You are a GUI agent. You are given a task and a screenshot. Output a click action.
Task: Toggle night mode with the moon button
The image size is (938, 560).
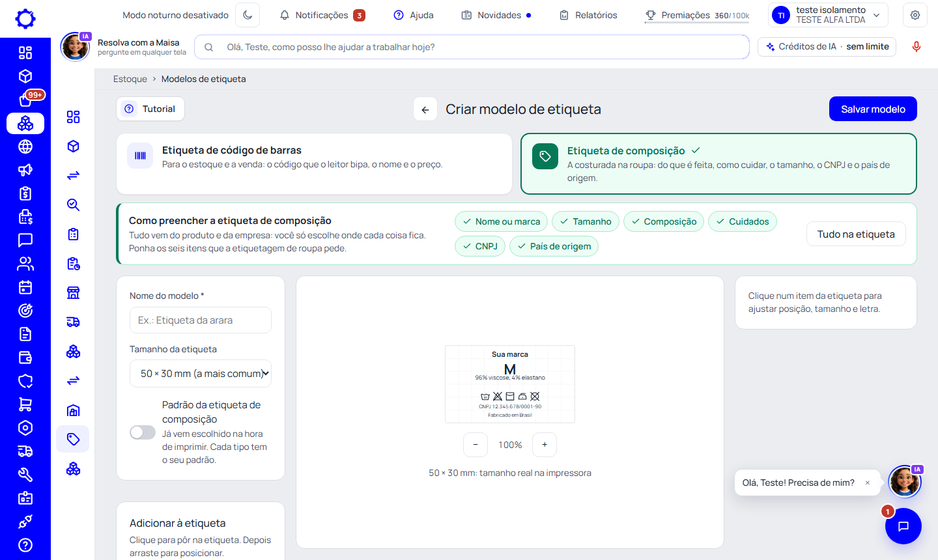(248, 15)
